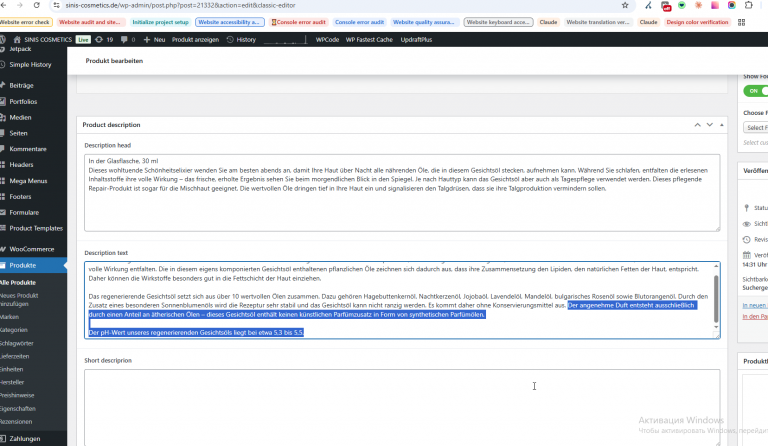Open Beiträge in the sidebar
This screenshot has height=446, width=768.
coord(22,85)
